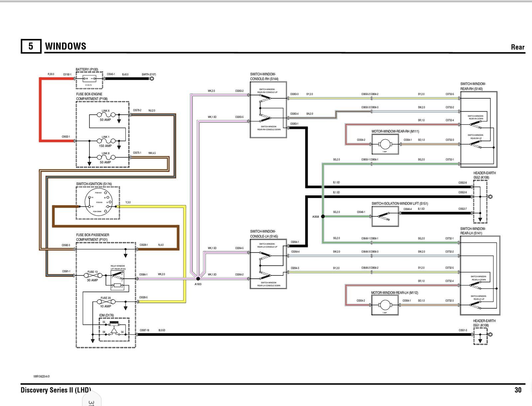Click the battery symbol under BATTERY (P100)
532x406 pixels.
(89, 79)
